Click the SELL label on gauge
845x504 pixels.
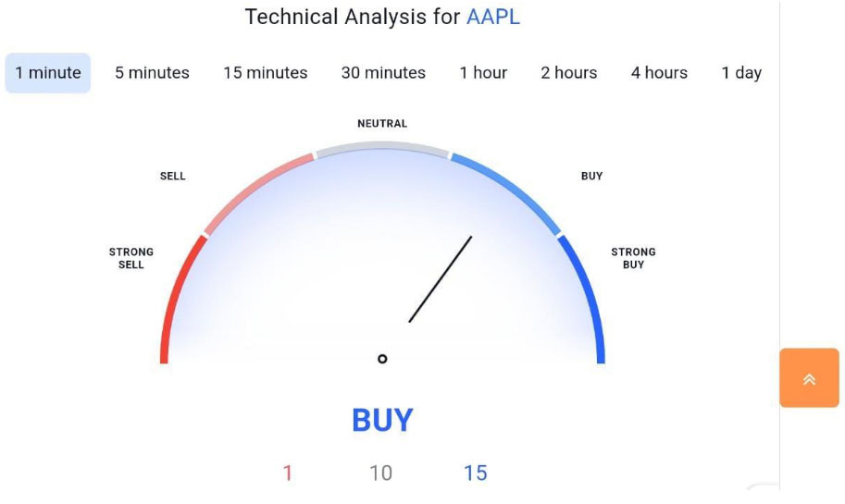[173, 176]
